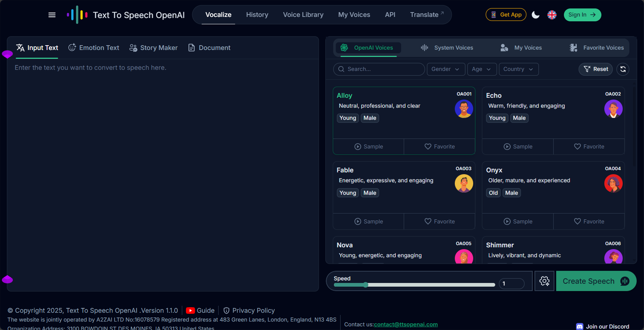The height and width of the screenshot is (330, 644).
Task: Open the Translate external link
Action: coord(427,15)
